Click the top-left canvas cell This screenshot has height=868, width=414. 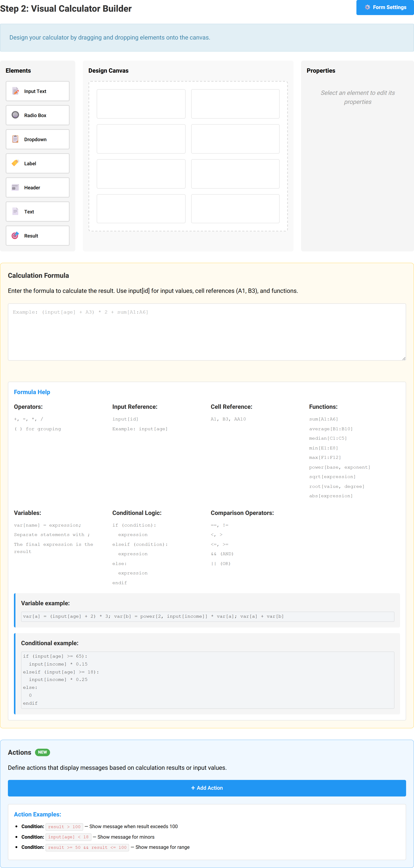click(141, 104)
